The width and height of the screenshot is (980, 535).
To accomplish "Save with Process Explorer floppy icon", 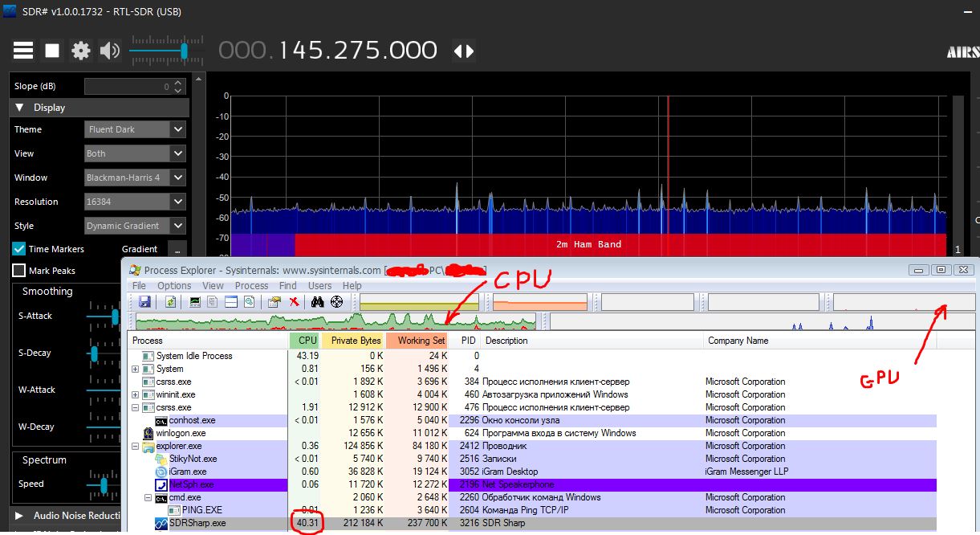I will 144,301.
